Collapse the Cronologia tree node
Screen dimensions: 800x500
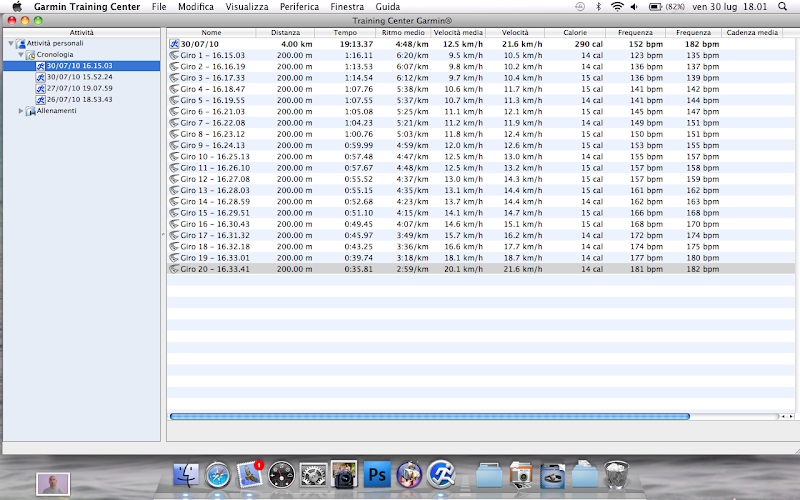tap(21, 55)
